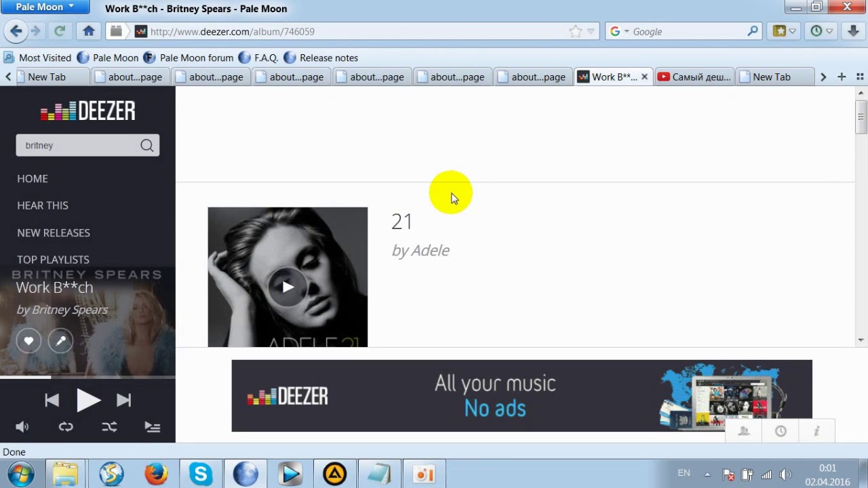868x488 pixels.
Task: Toggle shuffle mode in player
Action: (109, 427)
